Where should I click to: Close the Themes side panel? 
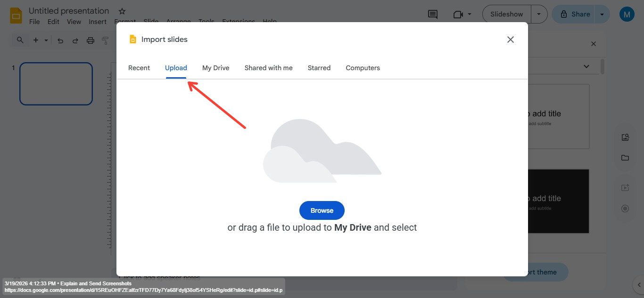coord(594,44)
